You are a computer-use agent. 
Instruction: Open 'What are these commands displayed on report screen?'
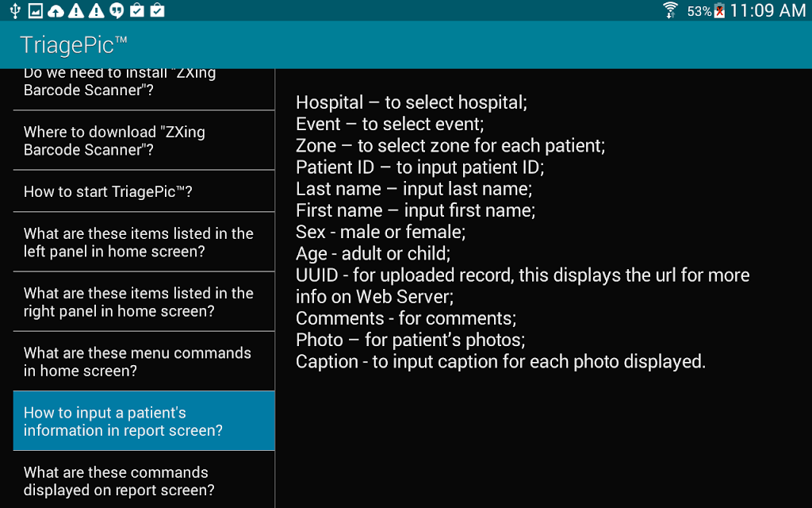tap(144, 480)
